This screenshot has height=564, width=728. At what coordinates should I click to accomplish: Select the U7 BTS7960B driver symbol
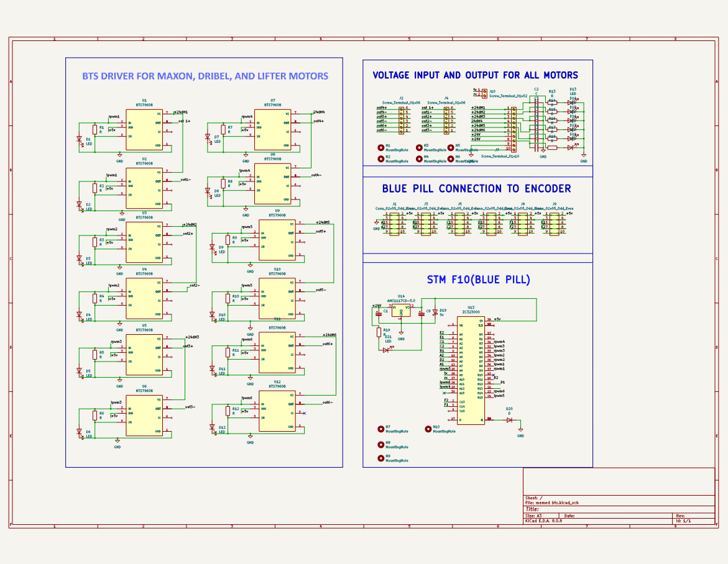tap(272, 129)
